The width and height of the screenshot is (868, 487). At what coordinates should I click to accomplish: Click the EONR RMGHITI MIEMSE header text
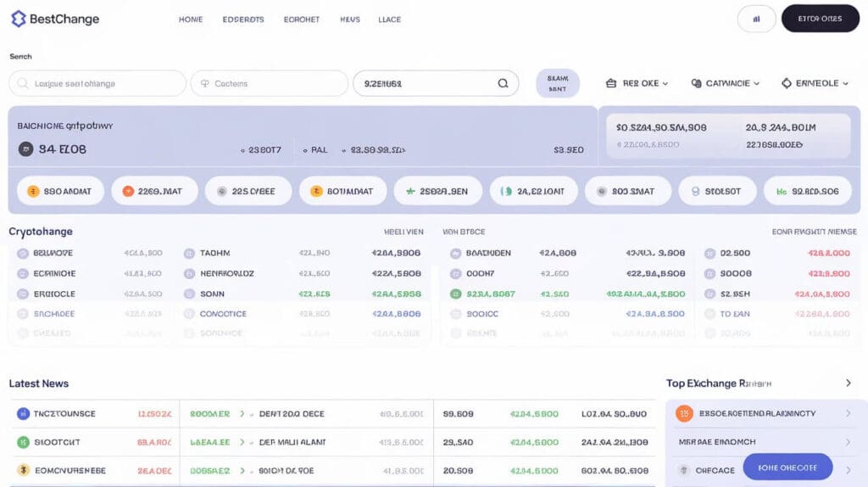coord(815,232)
